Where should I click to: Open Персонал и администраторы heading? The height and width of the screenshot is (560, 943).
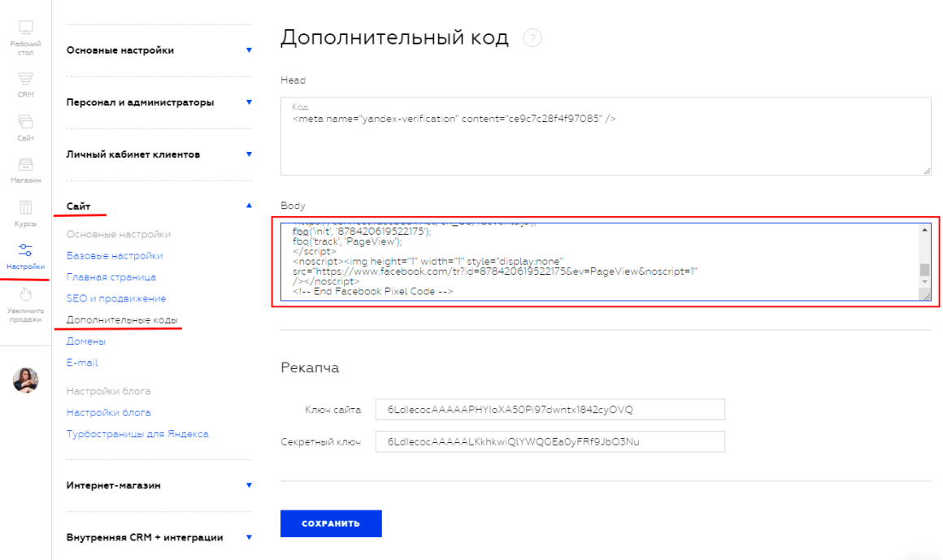coord(140,102)
